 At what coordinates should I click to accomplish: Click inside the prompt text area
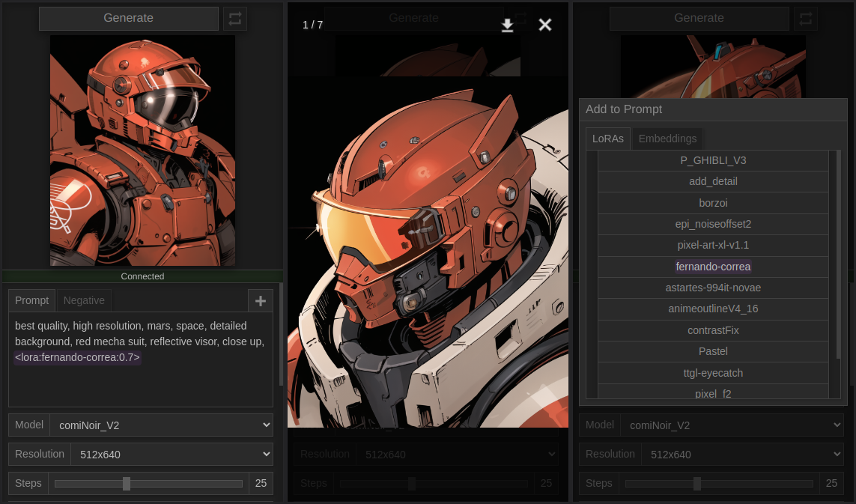pos(141,359)
